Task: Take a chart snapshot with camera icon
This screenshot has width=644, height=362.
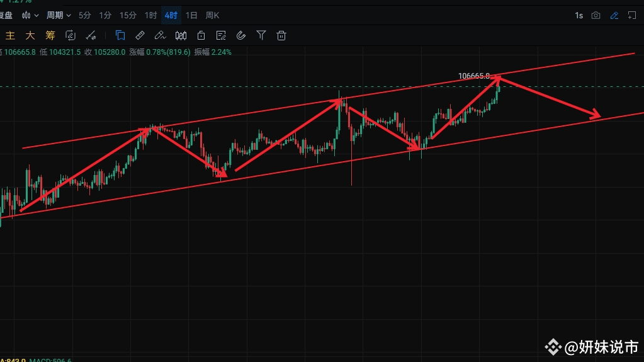Action: 596,16
